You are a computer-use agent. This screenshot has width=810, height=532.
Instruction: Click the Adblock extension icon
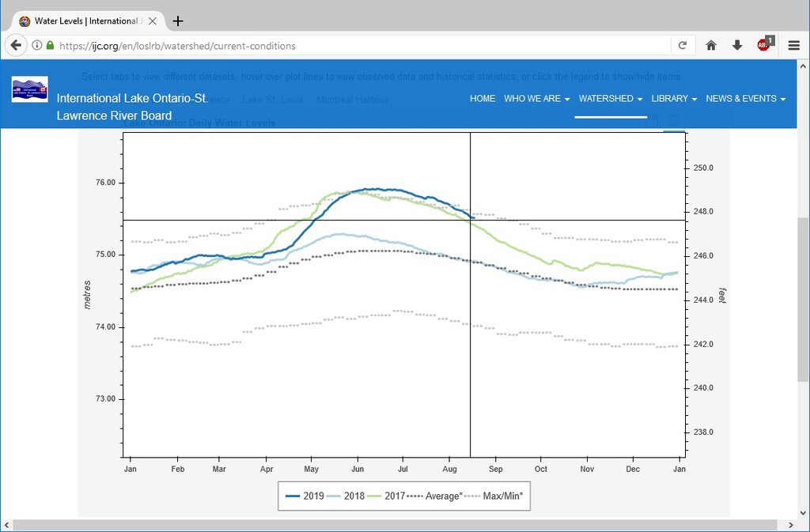point(764,45)
